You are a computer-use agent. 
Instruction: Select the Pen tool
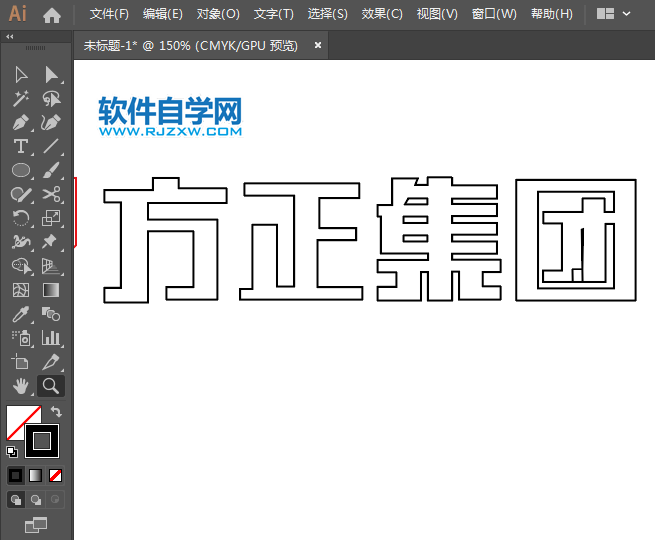(x=21, y=123)
